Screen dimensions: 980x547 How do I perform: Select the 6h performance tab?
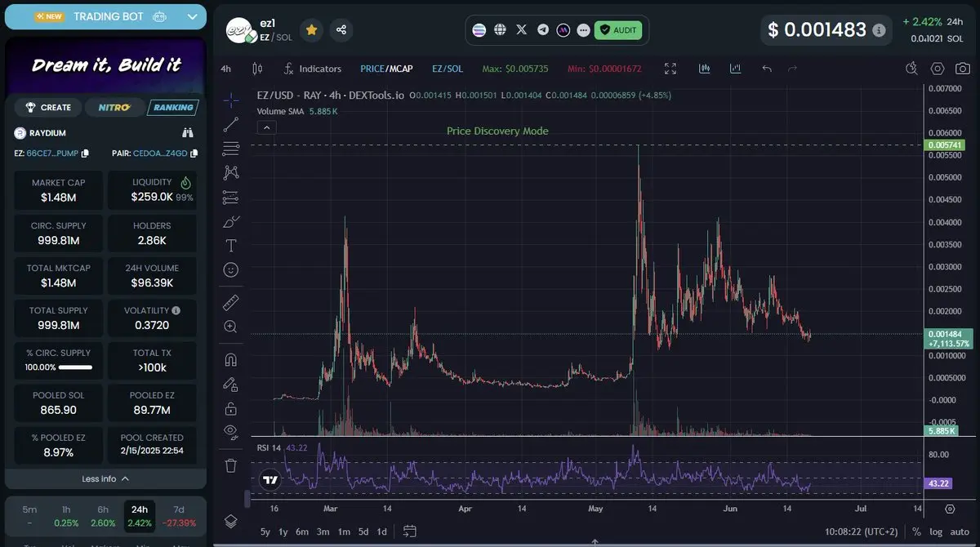point(103,515)
